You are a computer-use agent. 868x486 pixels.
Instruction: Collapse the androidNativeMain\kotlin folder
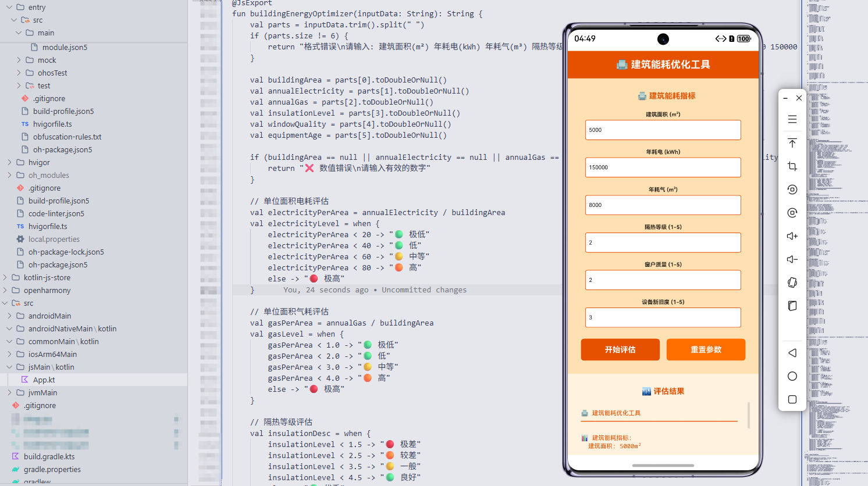click(9, 328)
